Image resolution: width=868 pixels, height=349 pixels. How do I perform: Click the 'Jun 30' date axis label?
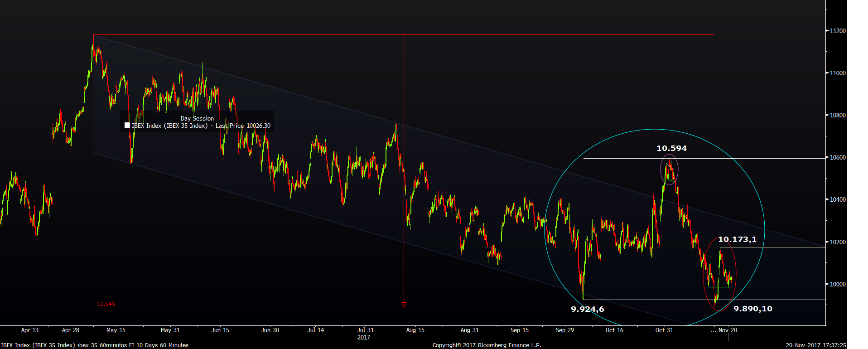tap(270, 330)
